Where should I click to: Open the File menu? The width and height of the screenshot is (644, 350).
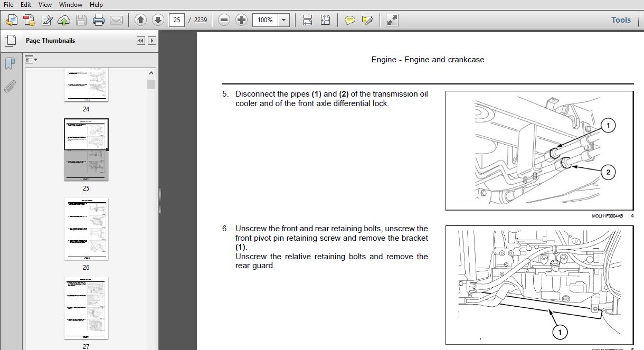point(8,5)
